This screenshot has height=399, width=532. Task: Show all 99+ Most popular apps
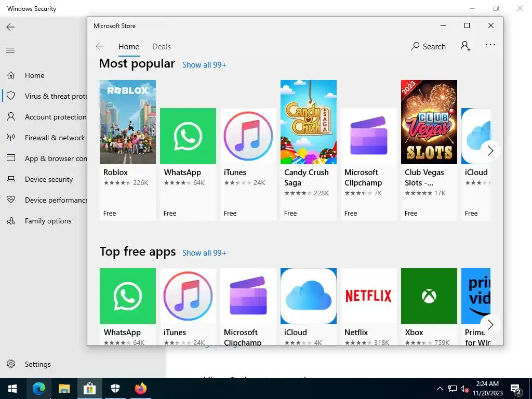[204, 65]
